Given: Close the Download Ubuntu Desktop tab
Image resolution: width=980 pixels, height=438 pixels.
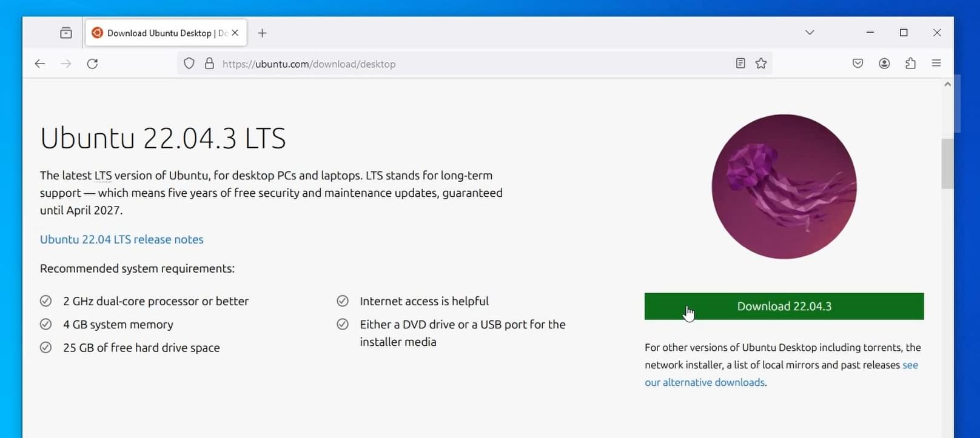Looking at the screenshot, I should 235,33.
